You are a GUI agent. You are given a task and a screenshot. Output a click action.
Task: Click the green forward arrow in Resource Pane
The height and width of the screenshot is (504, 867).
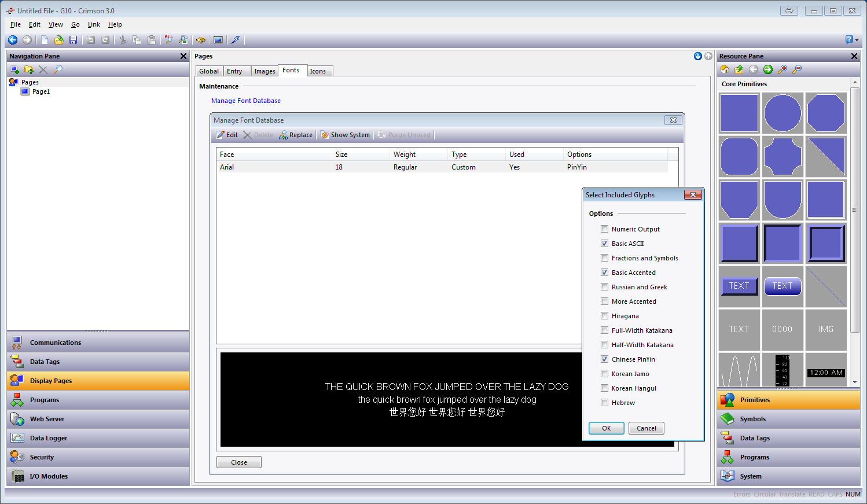pos(768,69)
